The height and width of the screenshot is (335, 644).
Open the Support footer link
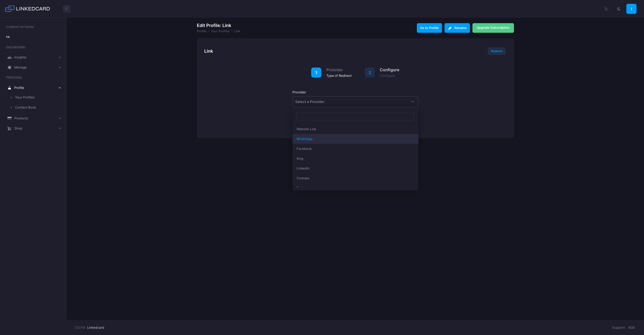point(618,328)
